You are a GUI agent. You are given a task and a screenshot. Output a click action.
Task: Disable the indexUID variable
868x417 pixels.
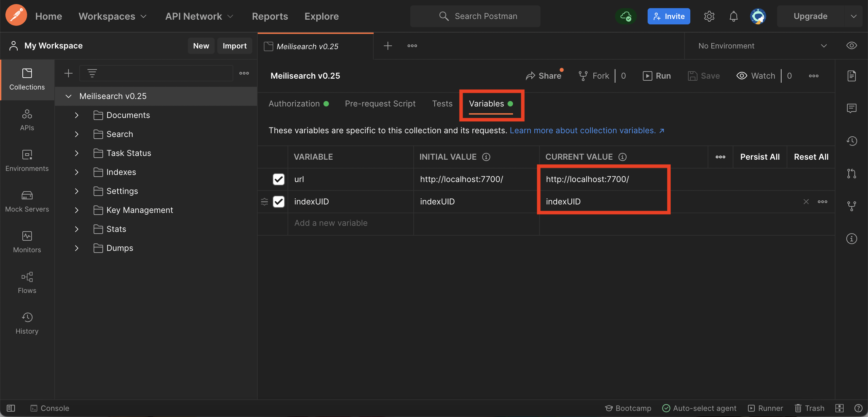(x=278, y=201)
